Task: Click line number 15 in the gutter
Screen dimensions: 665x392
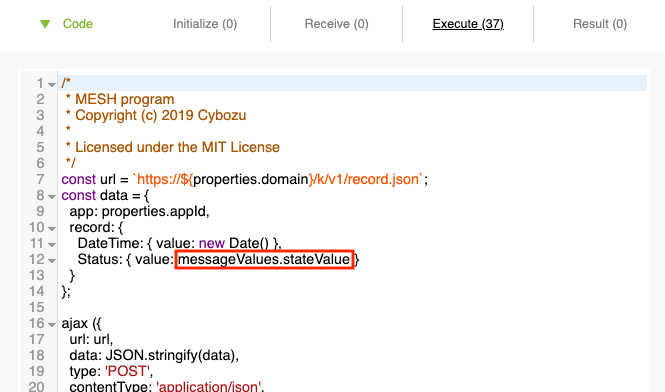Action: 36,307
